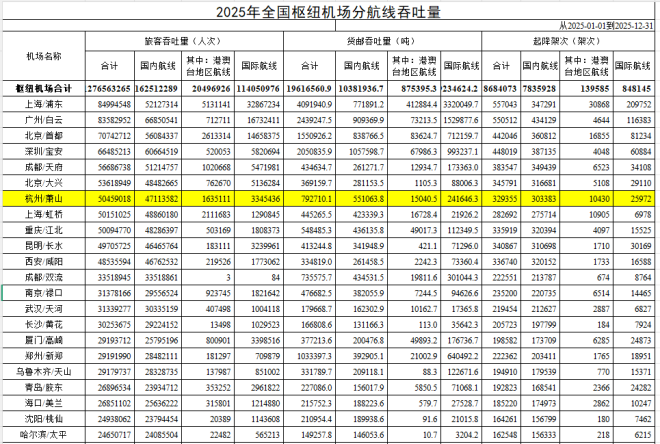The width and height of the screenshot is (660, 444).
Task: Click the 货邮吞吐量（吨） group header
Action: (382, 42)
